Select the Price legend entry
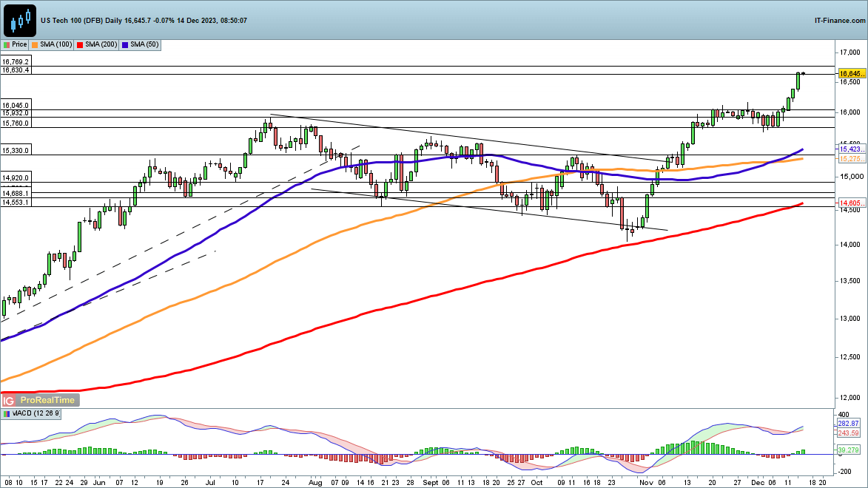The image size is (868, 488). pos(15,44)
